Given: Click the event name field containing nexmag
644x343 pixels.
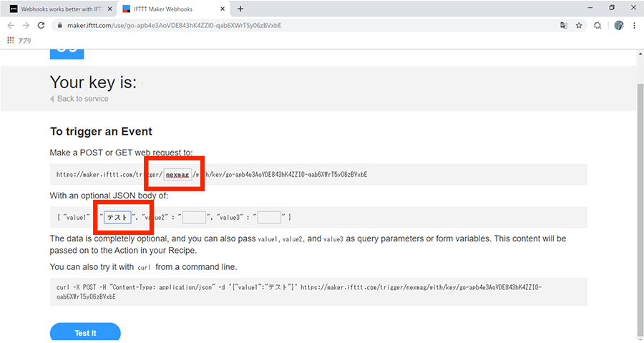Looking at the screenshot, I should [177, 175].
